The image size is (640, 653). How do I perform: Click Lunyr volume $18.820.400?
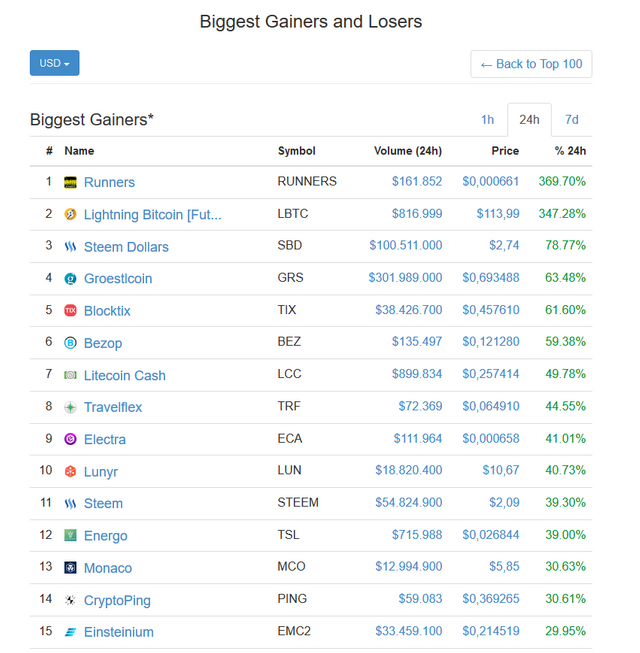(408, 470)
